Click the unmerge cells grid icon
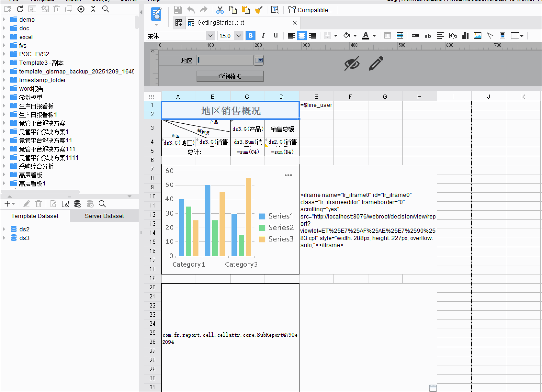 click(400, 36)
